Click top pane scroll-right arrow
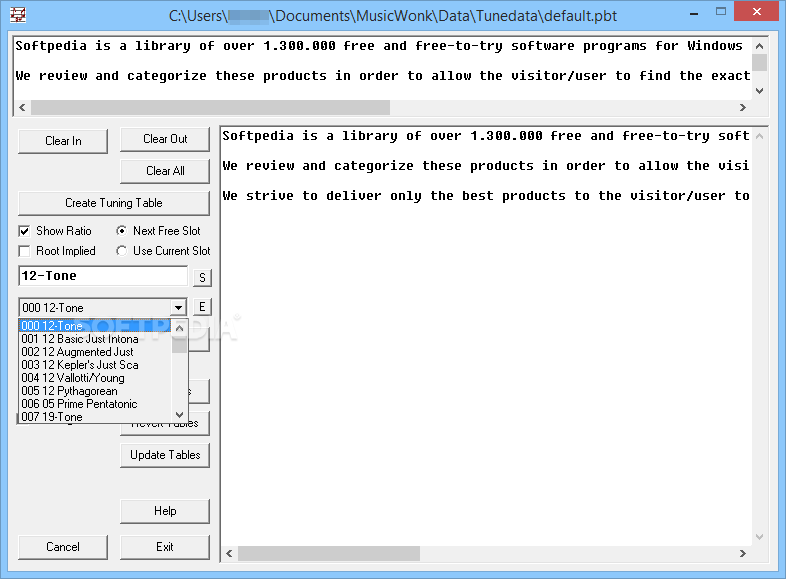The height and width of the screenshot is (579, 786). 743,107
